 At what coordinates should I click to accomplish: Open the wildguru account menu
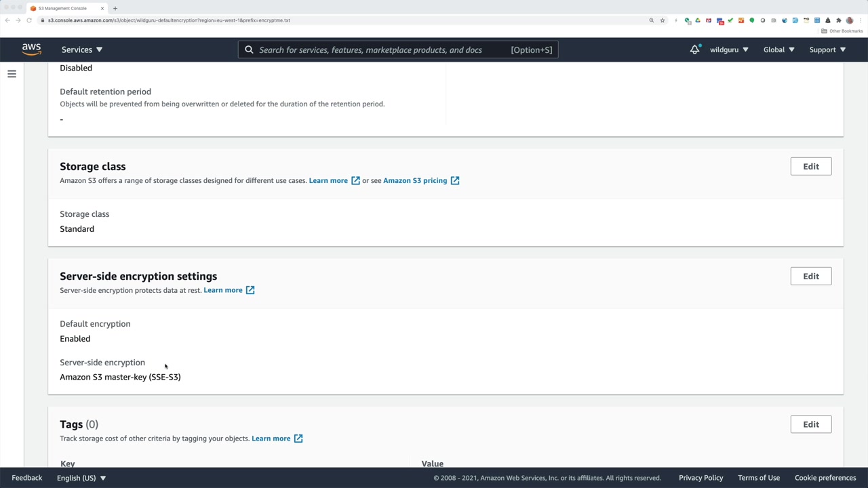pos(729,49)
